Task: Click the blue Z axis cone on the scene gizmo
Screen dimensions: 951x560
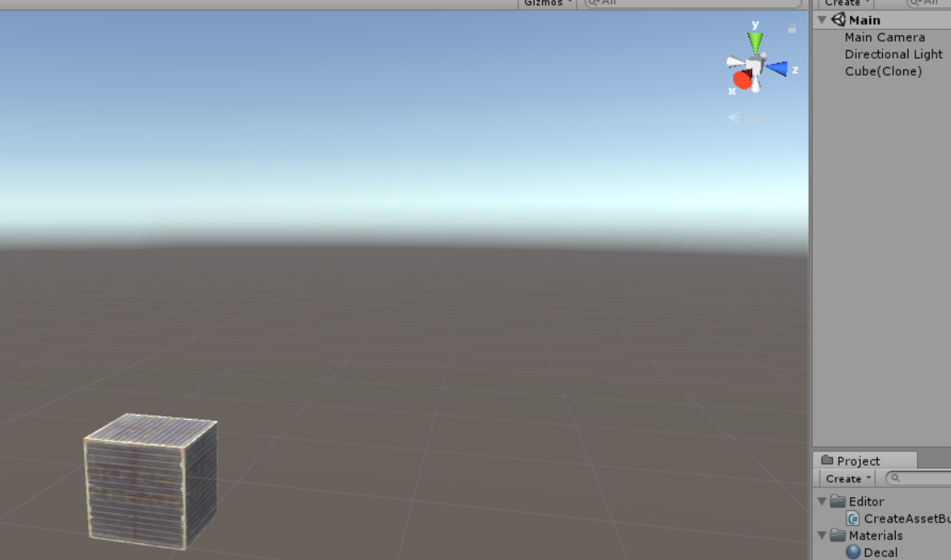Action: 777,69
